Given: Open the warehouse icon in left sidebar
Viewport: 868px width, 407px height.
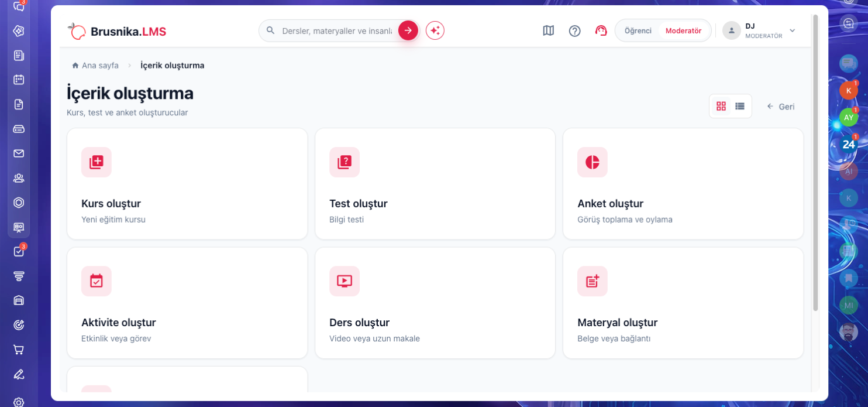Looking at the screenshot, I should pyautogui.click(x=19, y=300).
